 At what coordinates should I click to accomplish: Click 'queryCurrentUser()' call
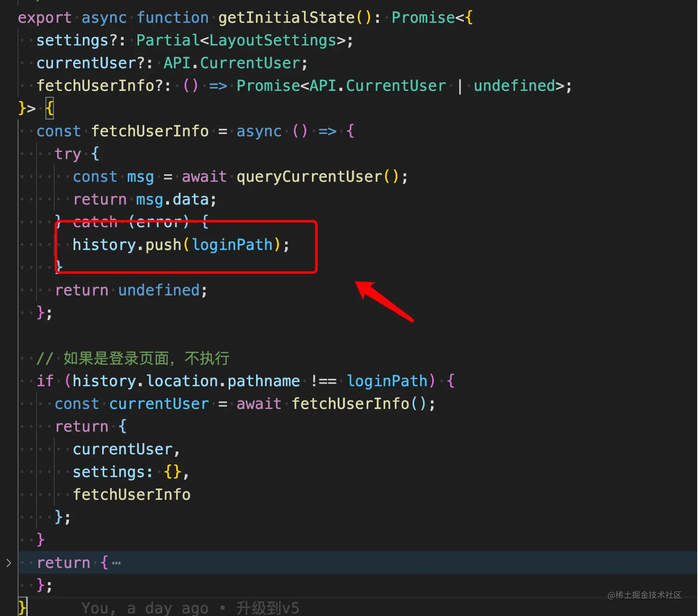tap(318, 177)
